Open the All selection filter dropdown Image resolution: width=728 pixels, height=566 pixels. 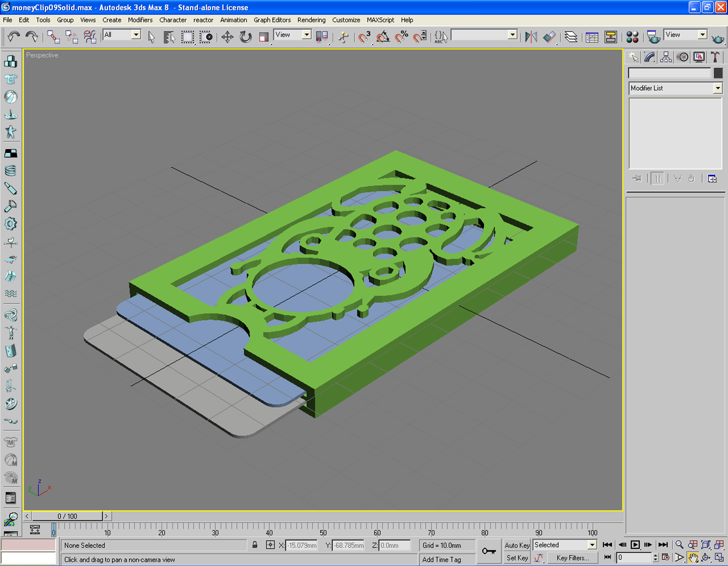[122, 35]
